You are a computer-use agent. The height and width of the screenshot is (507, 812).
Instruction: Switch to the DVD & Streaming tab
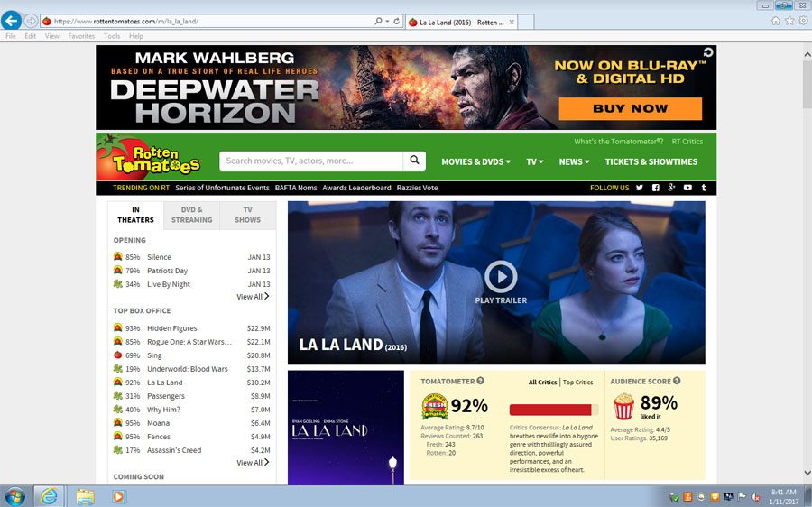[x=191, y=215]
